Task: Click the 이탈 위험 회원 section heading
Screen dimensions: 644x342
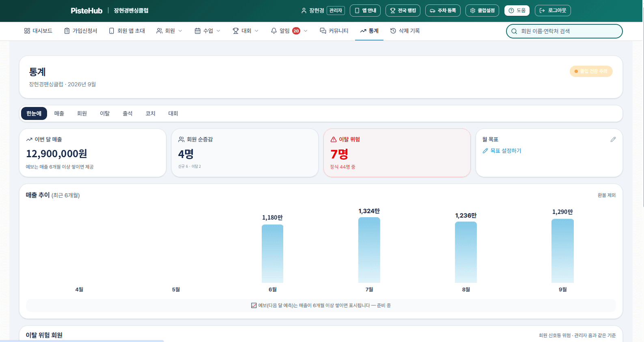Action: (x=44, y=335)
